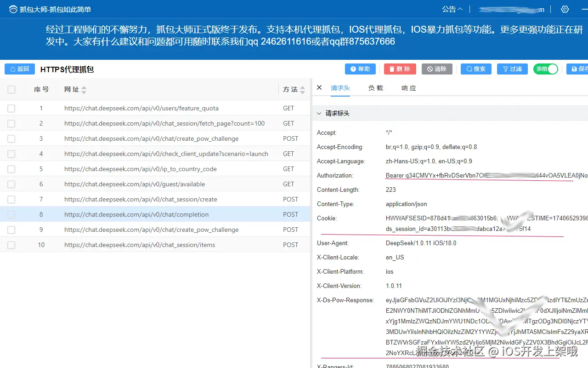Viewport: 588px width, 368px height.
Task: Click the 返回 back button
Action: [x=20, y=69]
